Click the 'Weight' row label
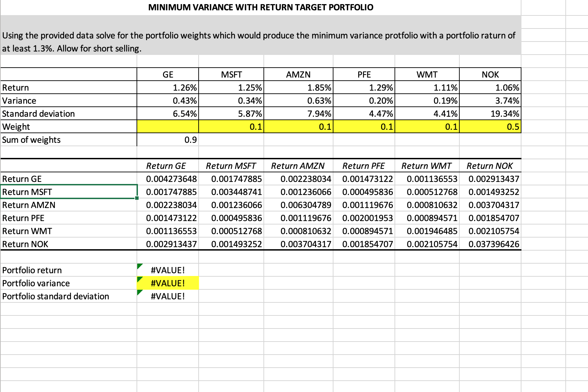 16,127
